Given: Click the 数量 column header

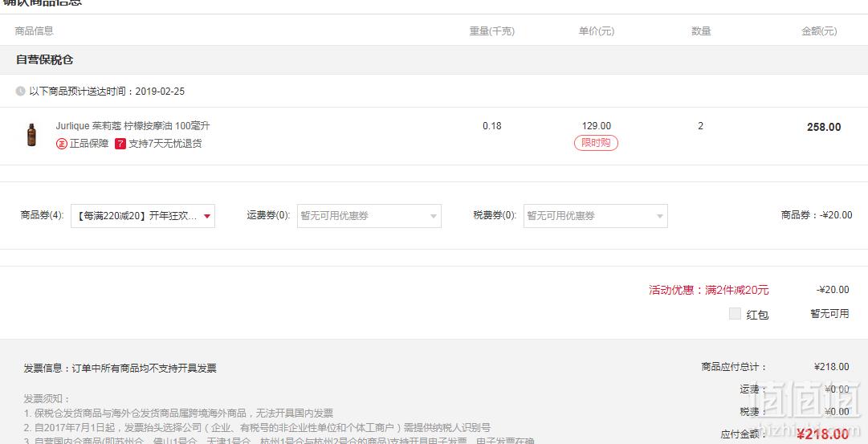Looking at the screenshot, I should tap(701, 31).
